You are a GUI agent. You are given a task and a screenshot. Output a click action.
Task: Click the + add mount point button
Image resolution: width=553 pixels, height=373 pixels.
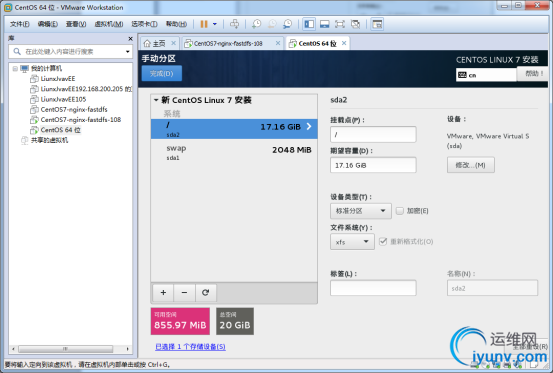point(163,293)
